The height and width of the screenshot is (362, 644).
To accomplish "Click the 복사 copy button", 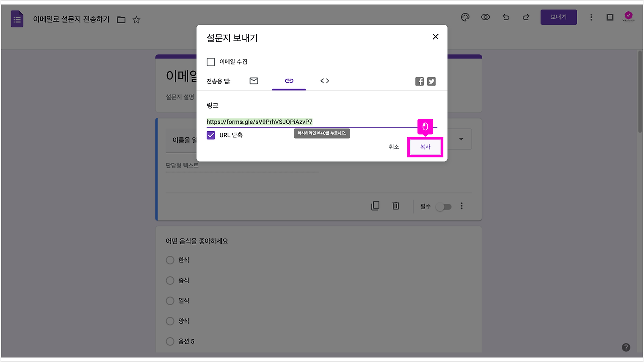I will [x=425, y=147].
